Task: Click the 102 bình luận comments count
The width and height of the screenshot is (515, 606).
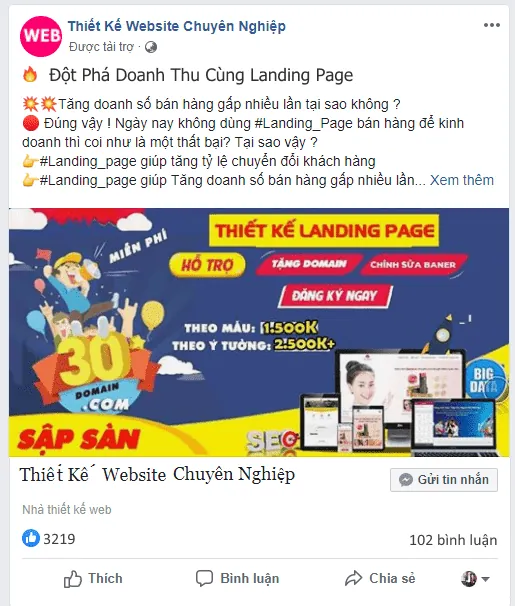Action: 453,540
